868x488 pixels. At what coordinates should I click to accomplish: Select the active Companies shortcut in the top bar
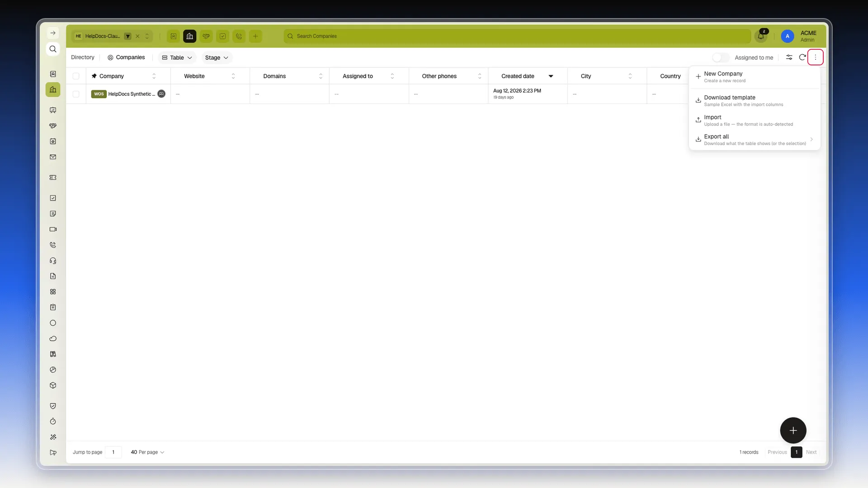(x=189, y=36)
